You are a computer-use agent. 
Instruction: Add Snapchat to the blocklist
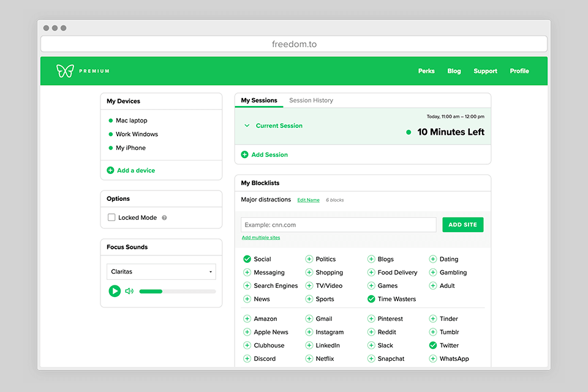[371, 358]
